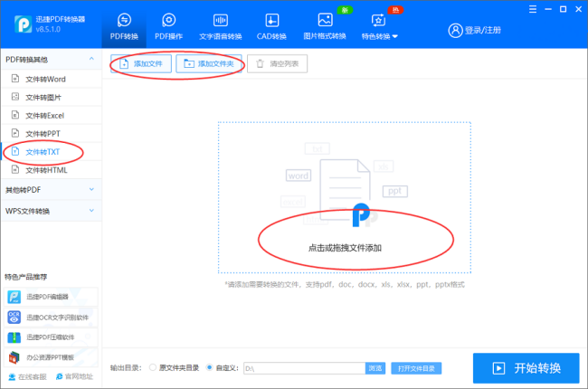
Task: Select 文件转TXT in sidebar
Action: point(52,152)
